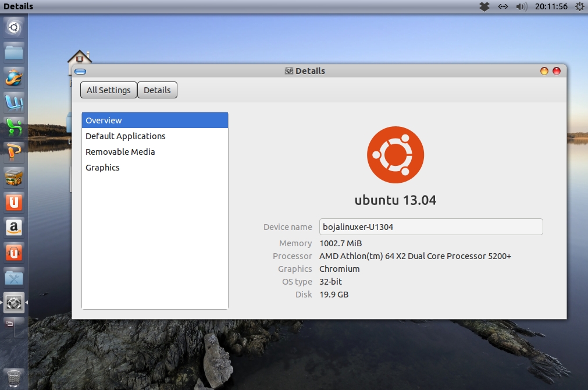Open the Amazon shortcut in the launcher

[13, 228]
